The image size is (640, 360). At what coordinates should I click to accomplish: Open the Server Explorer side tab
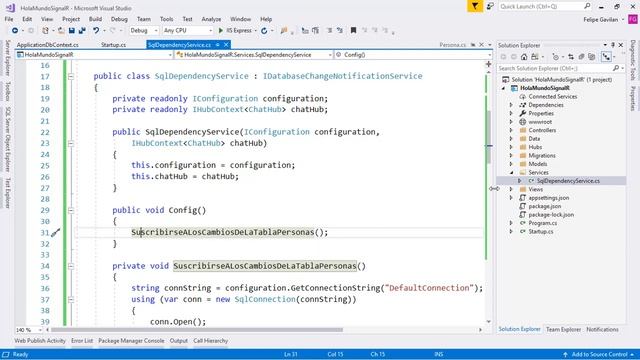click(x=7, y=58)
